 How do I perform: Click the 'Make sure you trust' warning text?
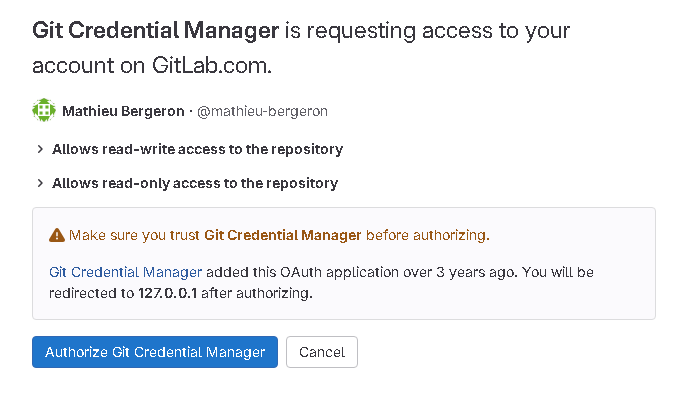[134, 235]
